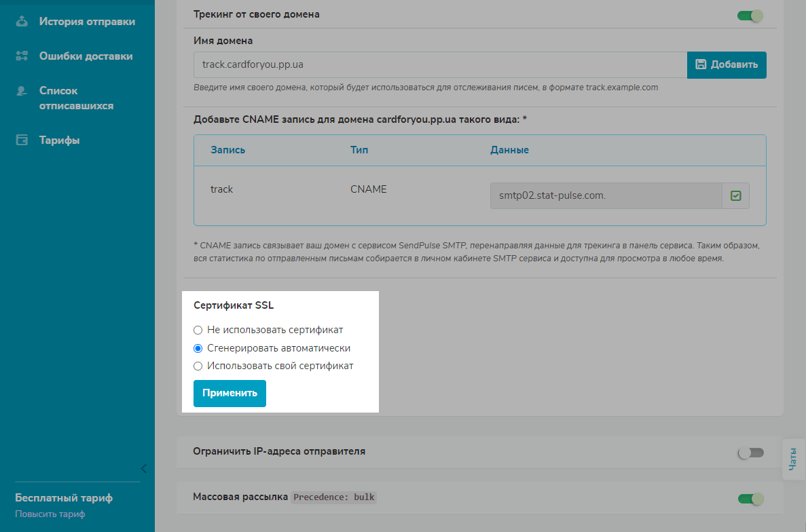
Task: Click the domain name input field
Action: [x=440, y=65]
